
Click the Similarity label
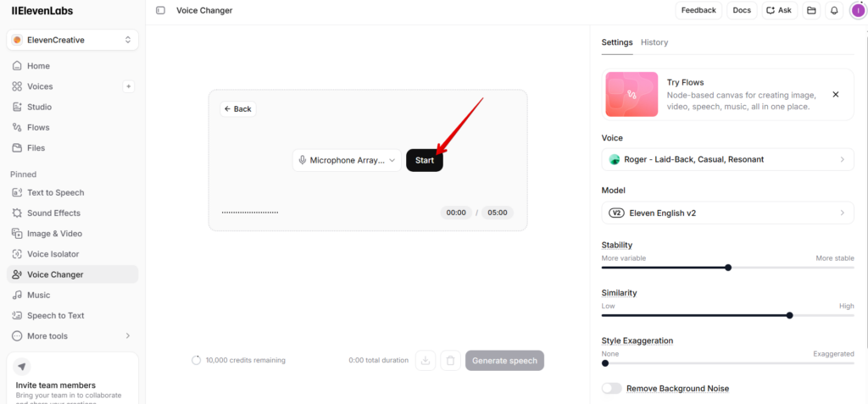[619, 293]
